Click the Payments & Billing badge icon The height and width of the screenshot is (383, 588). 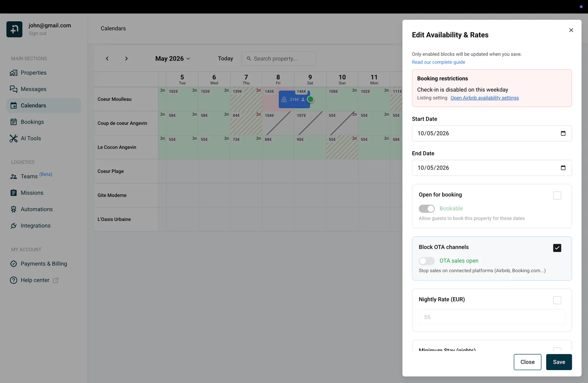click(x=14, y=264)
